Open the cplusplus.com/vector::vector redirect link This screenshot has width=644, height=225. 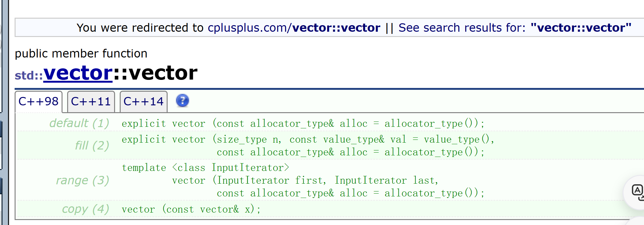coord(294,28)
